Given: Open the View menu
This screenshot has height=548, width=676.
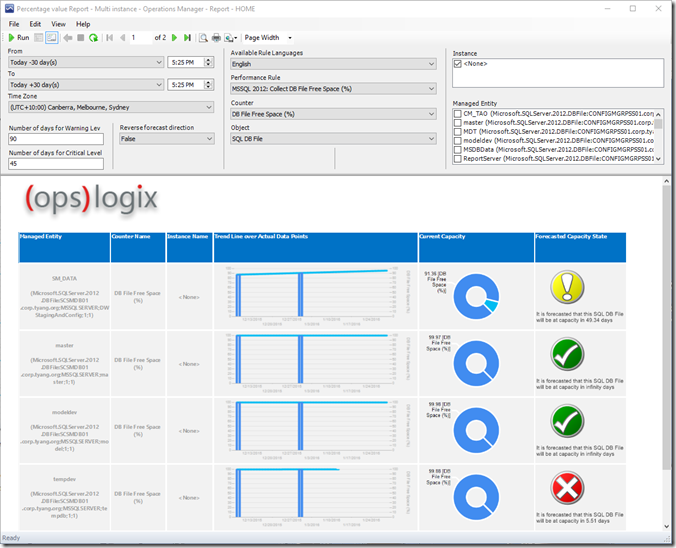Looking at the screenshot, I should [x=58, y=24].
